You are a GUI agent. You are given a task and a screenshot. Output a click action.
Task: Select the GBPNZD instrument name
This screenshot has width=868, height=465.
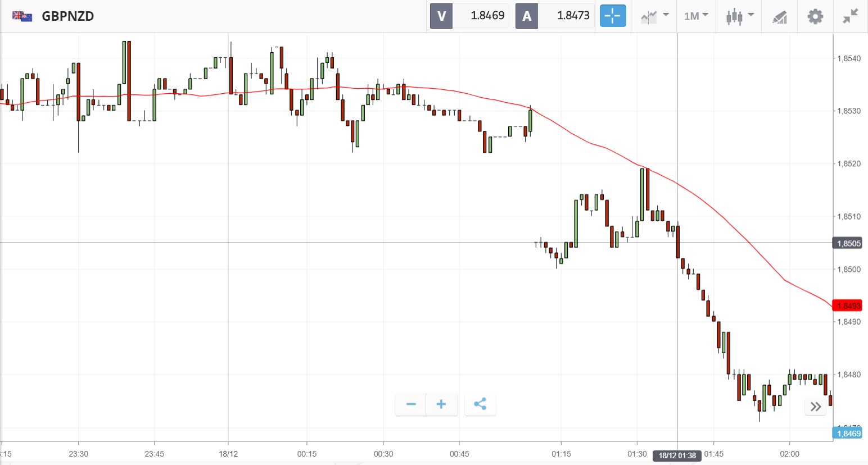(x=68, y=16)
